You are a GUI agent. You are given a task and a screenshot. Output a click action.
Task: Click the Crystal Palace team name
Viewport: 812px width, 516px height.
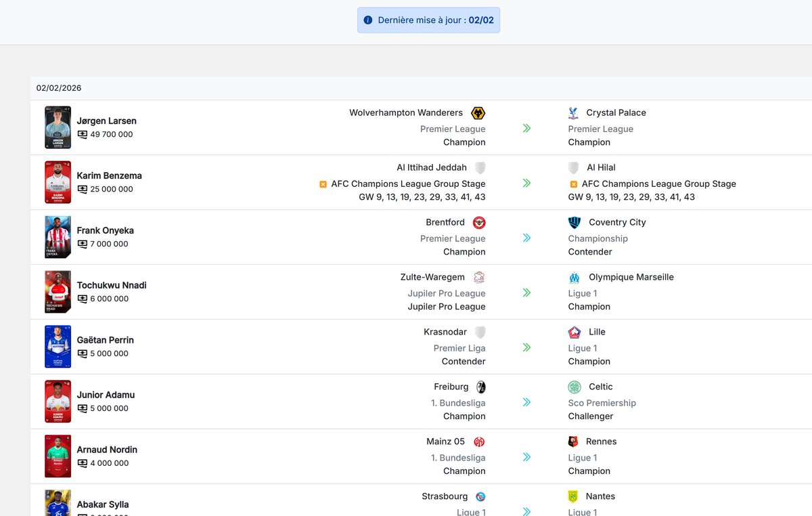[616, 113]
